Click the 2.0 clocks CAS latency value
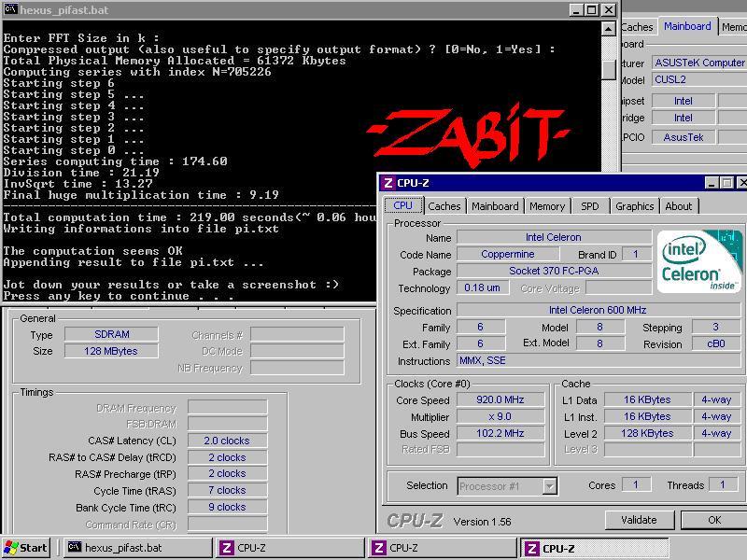The height and width of the screenshot is (560, 747). [227, 441]
